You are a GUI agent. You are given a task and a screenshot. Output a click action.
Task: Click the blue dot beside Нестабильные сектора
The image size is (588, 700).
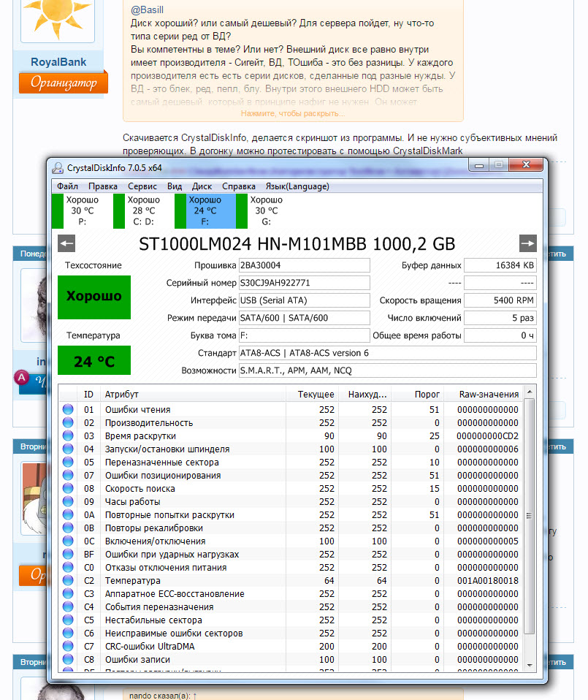coord(69,620)
